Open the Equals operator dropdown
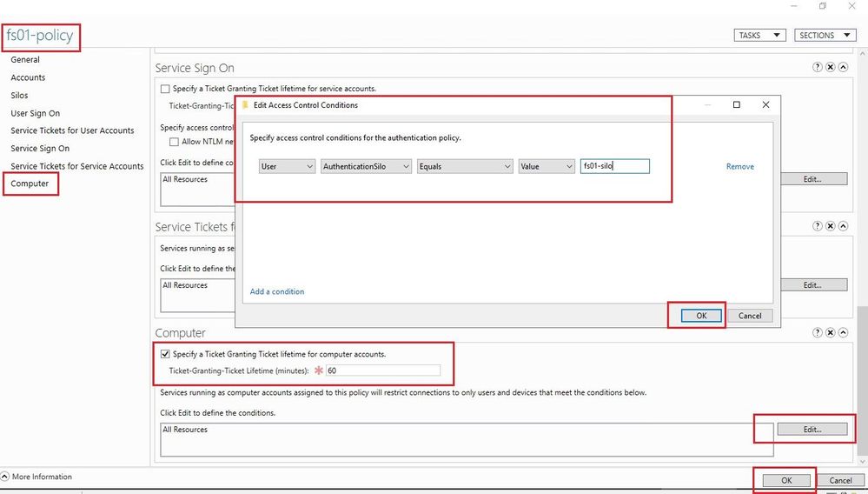The image size is (868, 494). (465, 166)
